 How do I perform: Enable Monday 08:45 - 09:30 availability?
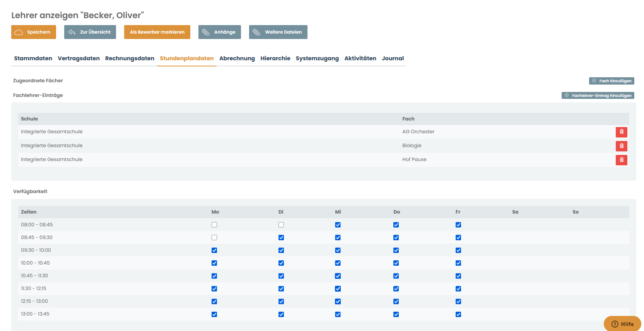click(214, 238)
